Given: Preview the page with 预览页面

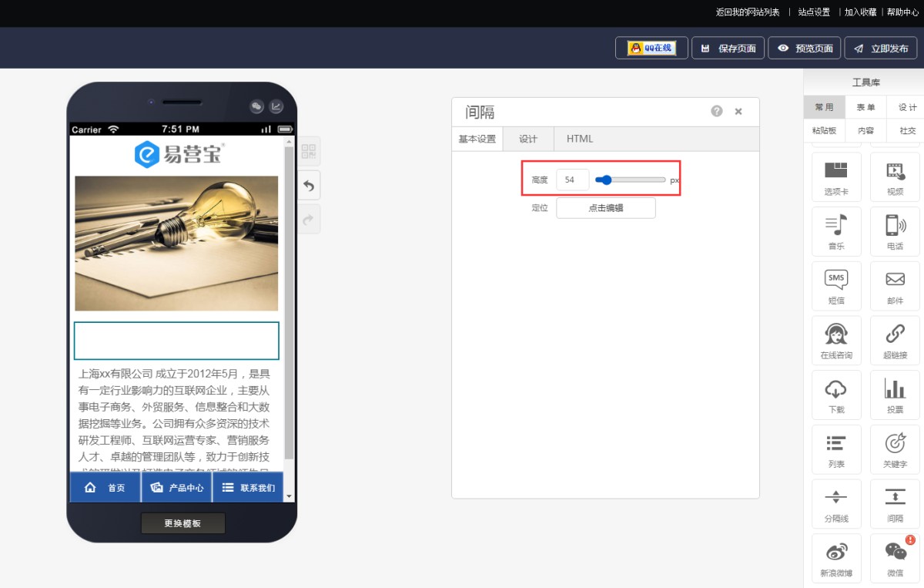Looking at the screenshot, I should 805,48.
